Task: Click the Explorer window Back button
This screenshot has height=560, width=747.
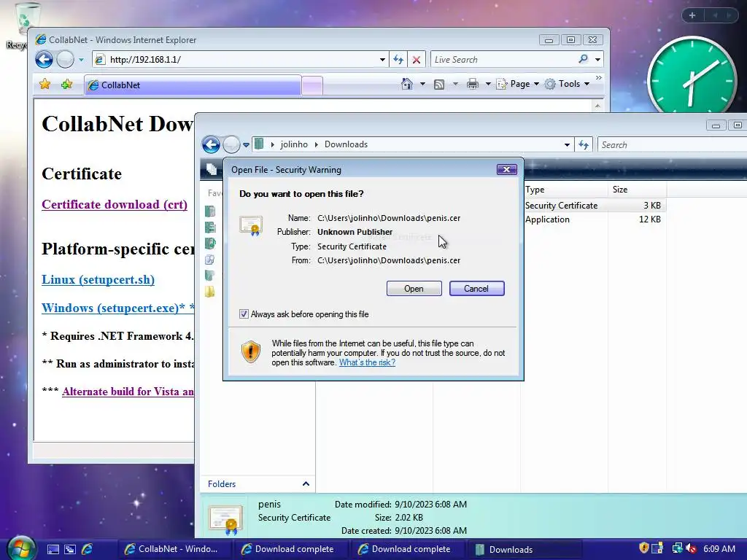Action: [x=211, y=144]
